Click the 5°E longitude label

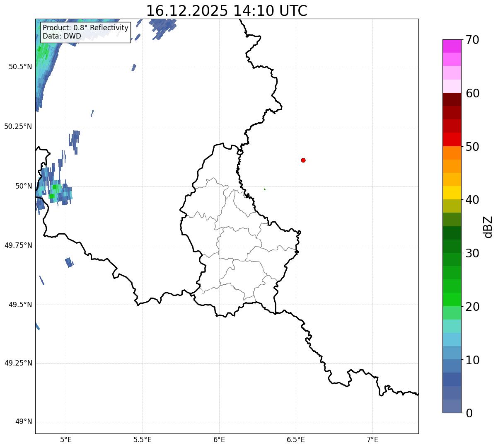click(66, 439)
